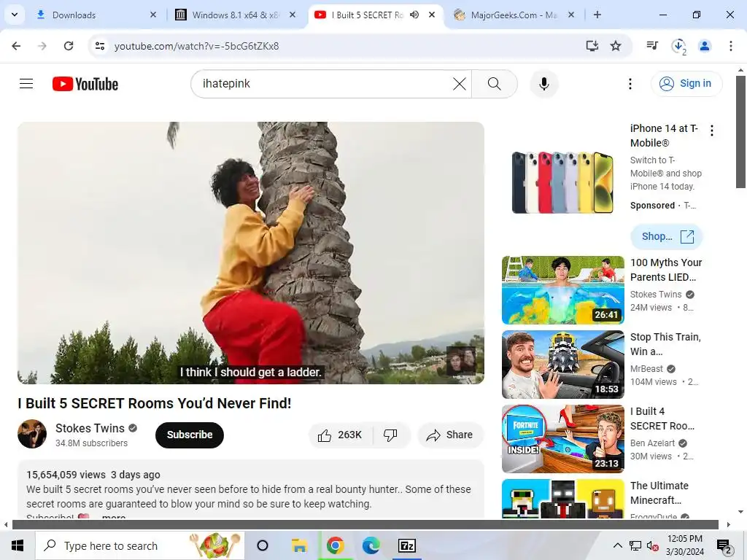Open the YouTube hamburger guide menu
This screenshot has height=560, width=747.
26,84
